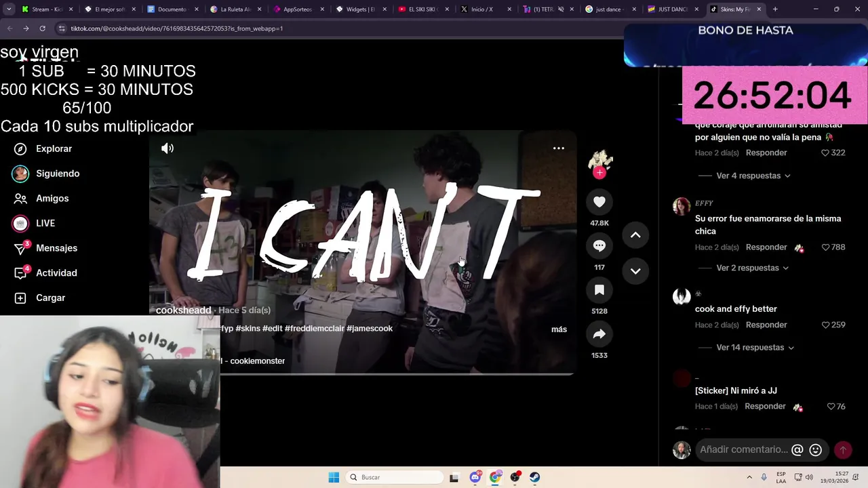This screenshot has width=868, height=488.
Task: Open Discord from the taskbar
Action: point(475,477)
